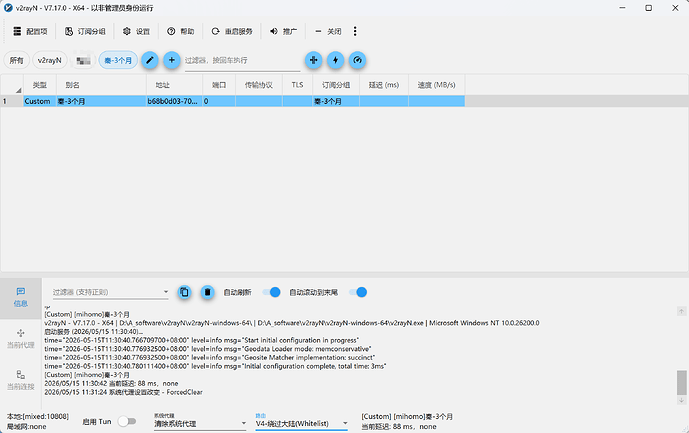Click the 推广 toolbar item

coord(283,31)
